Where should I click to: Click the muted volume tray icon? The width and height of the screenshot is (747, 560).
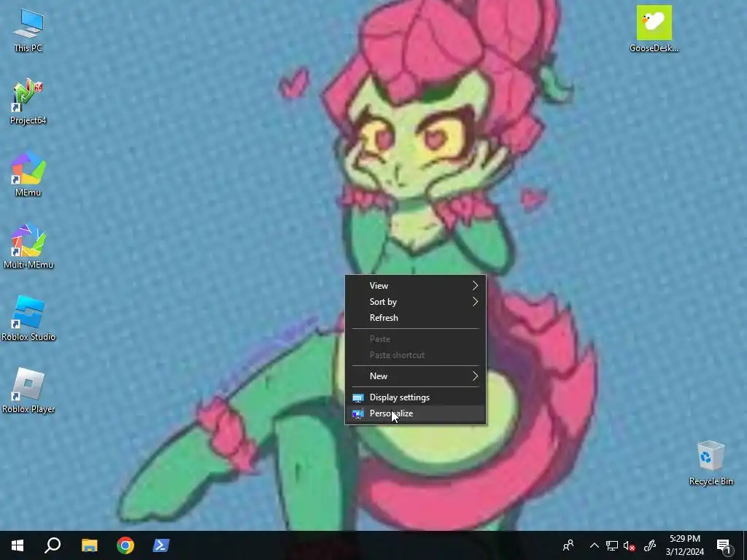pos(630,545)
